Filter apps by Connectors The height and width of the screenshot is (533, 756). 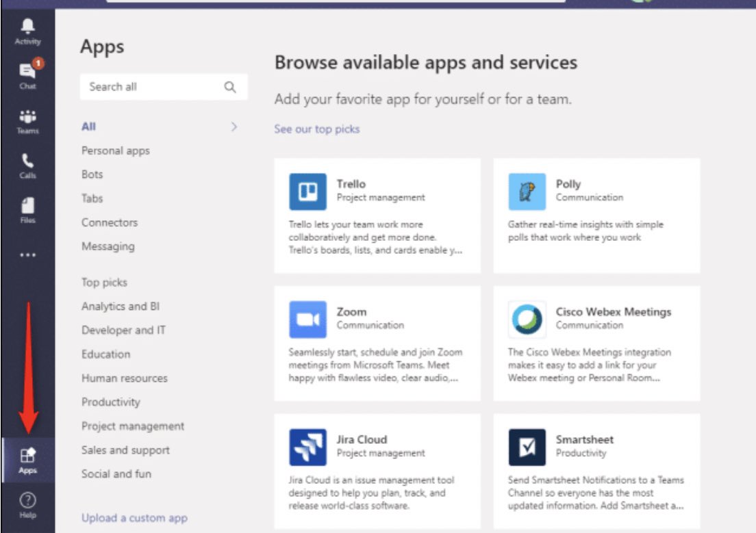point(110,222)
